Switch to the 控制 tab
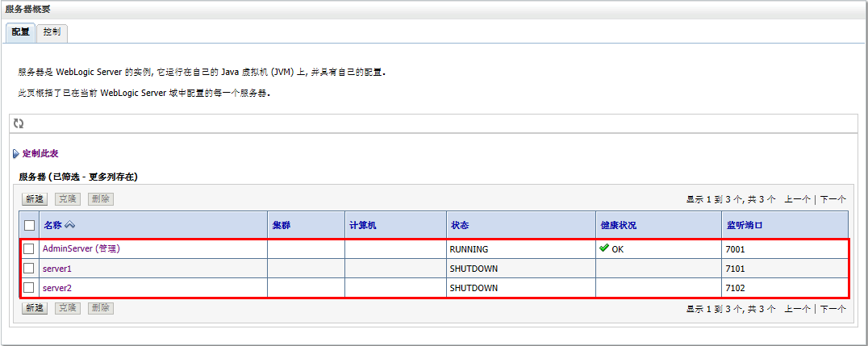 point(52,32)
